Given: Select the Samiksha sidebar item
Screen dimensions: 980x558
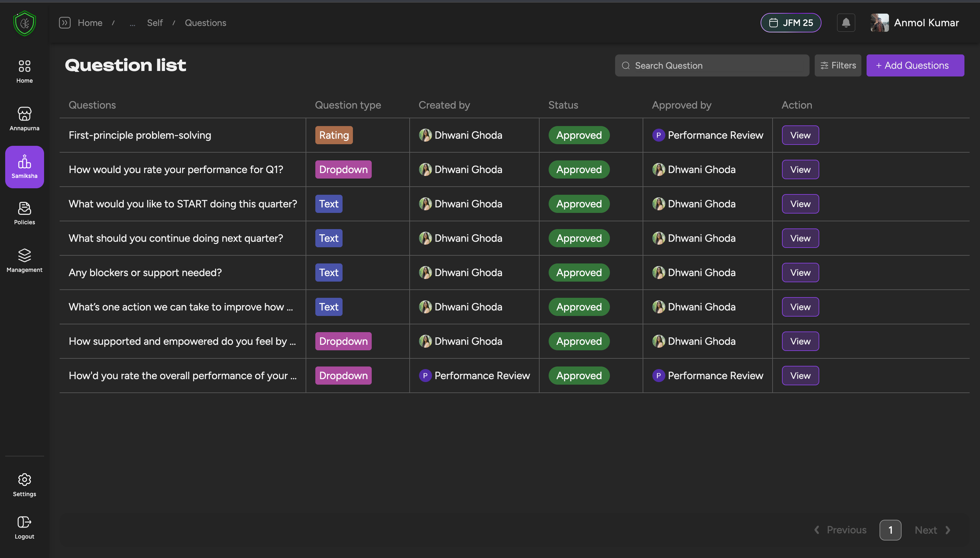Looking at the screenshot, I should 25,167.
